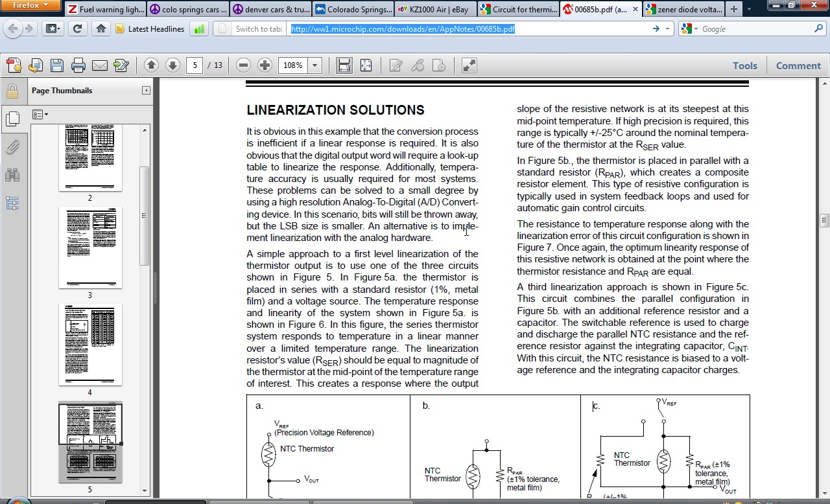
Task: Click the go arrow in address bar
Action: tap(656, 29)
